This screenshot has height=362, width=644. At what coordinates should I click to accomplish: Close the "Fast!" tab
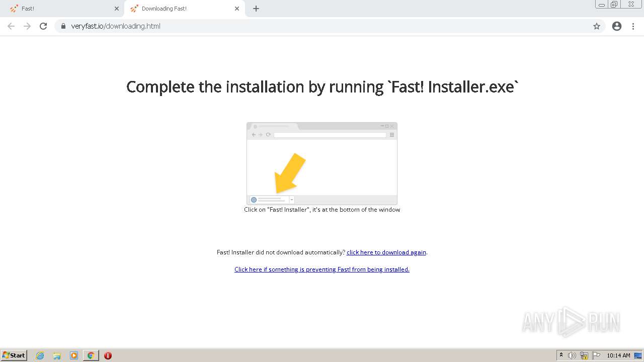[x=117, y=9]
